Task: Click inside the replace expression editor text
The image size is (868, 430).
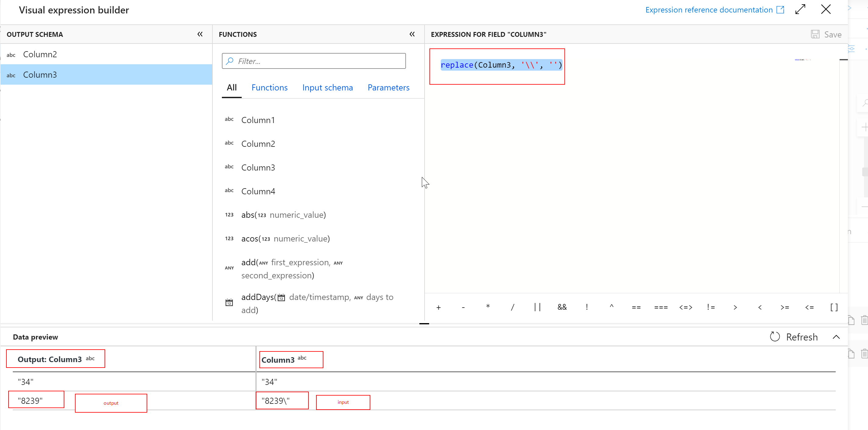Action: coord(501,65)
